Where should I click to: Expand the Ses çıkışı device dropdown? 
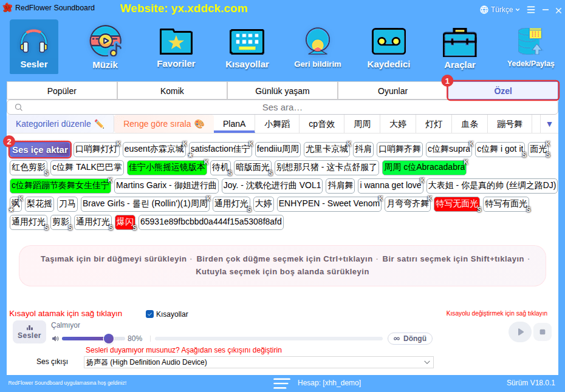[258, 362]
